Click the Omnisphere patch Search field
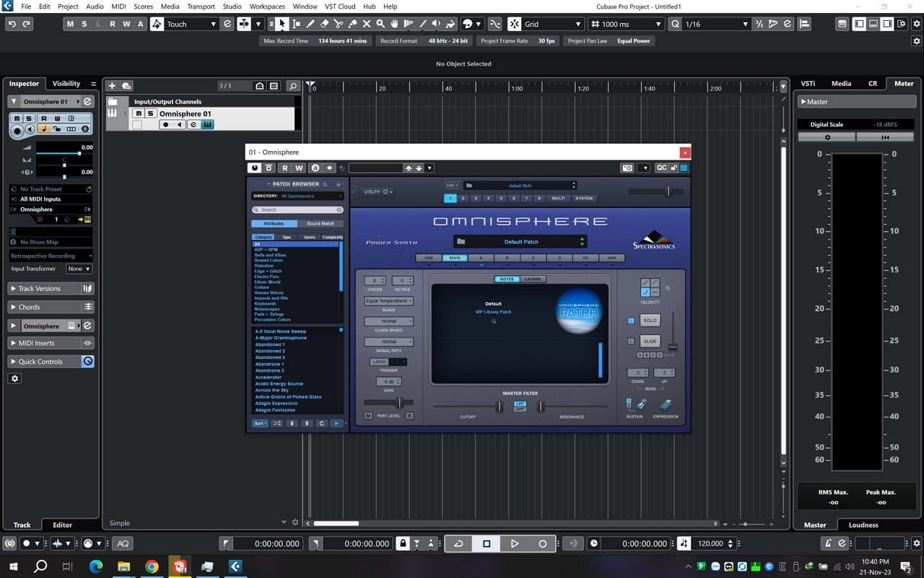This screenshot has height=578, width=924. pyautogui.click(x=297, y=210)
